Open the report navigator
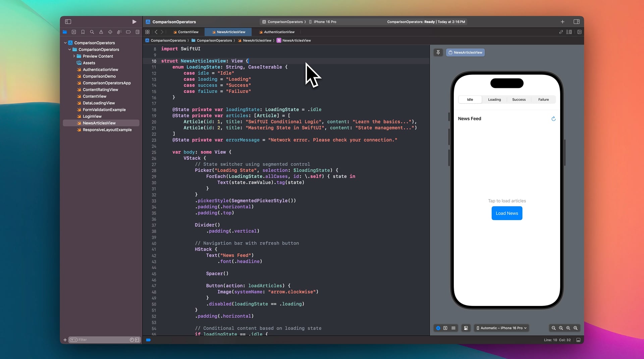The height and width of the screenshot is (359, 644). coord(138,32)
